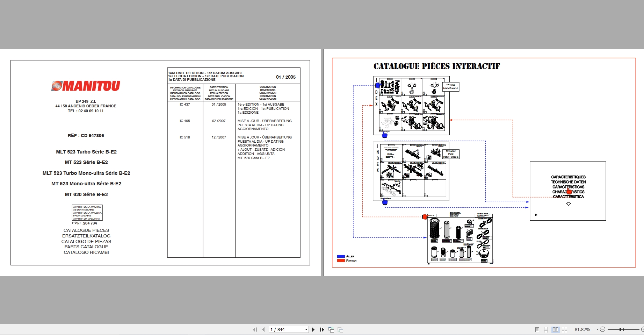Screen dimensions: 644x335
Task: Click the second index thumbnail grid
Action: pos(411,171)
